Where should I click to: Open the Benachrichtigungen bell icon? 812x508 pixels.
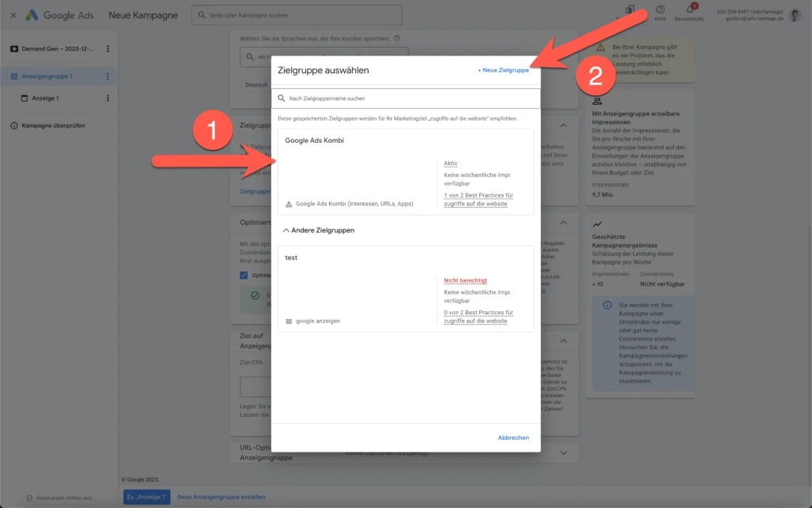[690, 10]
